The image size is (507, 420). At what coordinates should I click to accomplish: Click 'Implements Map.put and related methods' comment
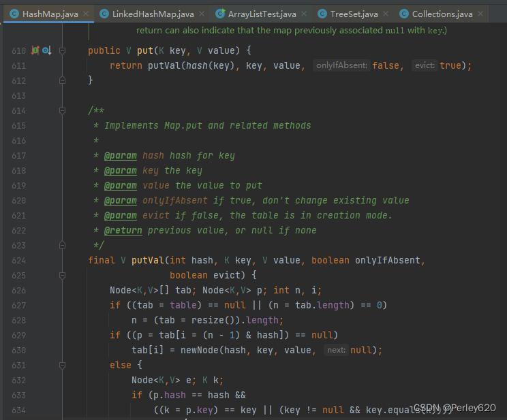[x=208, y=126]
